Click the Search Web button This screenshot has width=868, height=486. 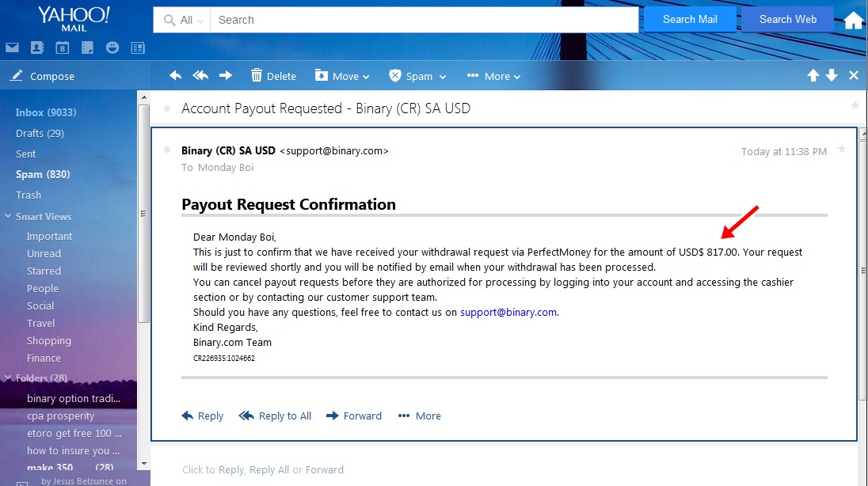(788, 19)
